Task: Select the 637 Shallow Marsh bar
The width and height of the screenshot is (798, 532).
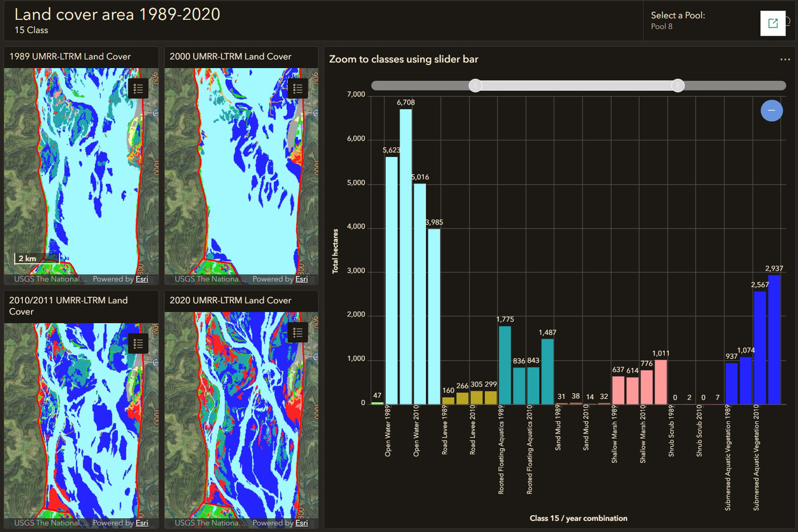Action: (x=618, y=390)
